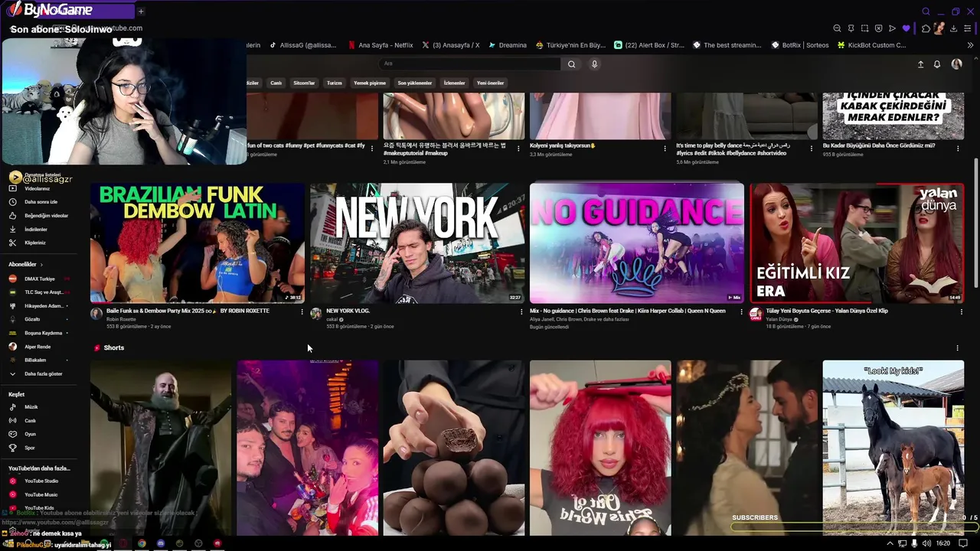
Task: Select the Yeni öneriler filter chip
Action: 491,83
